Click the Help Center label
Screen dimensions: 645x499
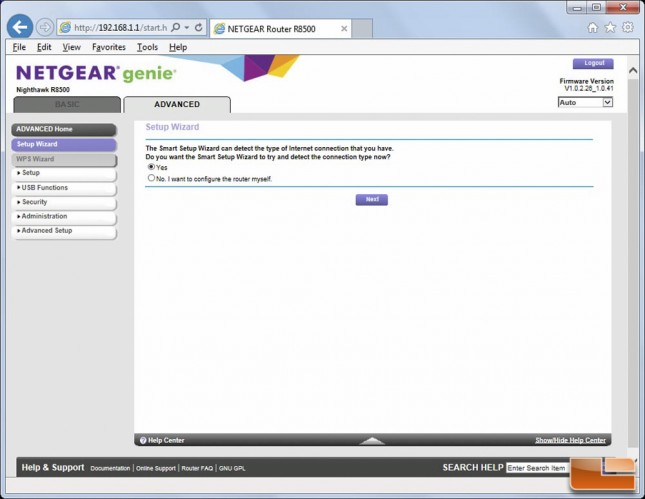point(166,441)
